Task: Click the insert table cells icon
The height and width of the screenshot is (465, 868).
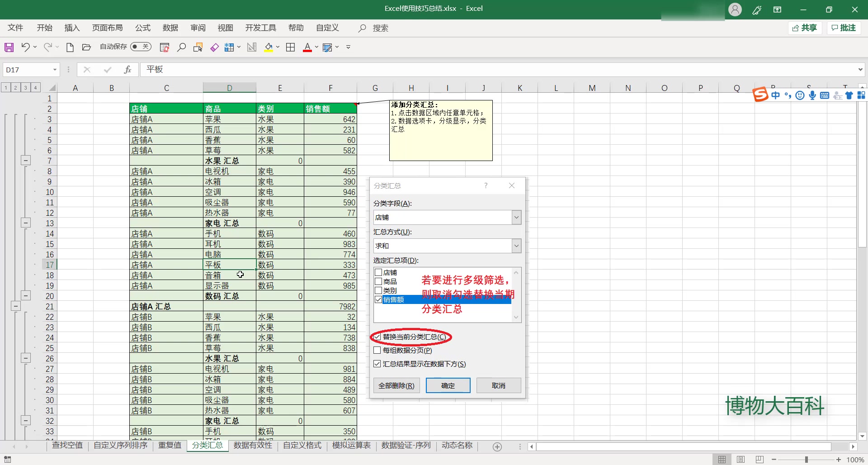Action: coord(229,47)
